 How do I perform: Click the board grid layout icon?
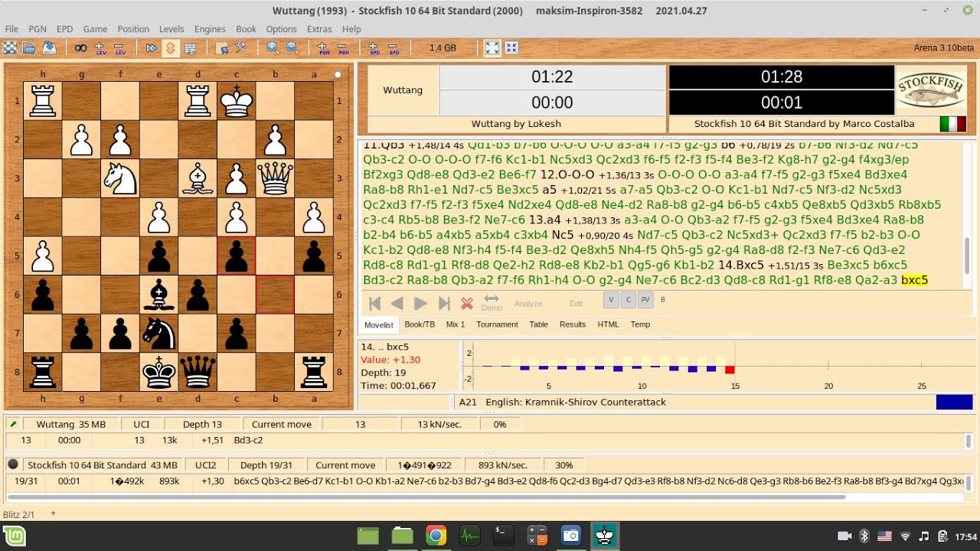click(190, 47)
